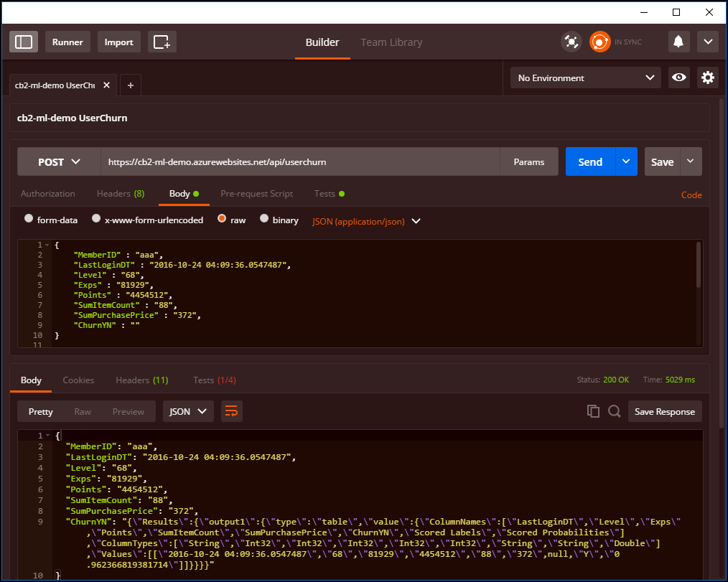Image resolution: width=728 pixels, height=582 pixels.
Task: Switch to the Builder tab
Action: tap(322, 42)
